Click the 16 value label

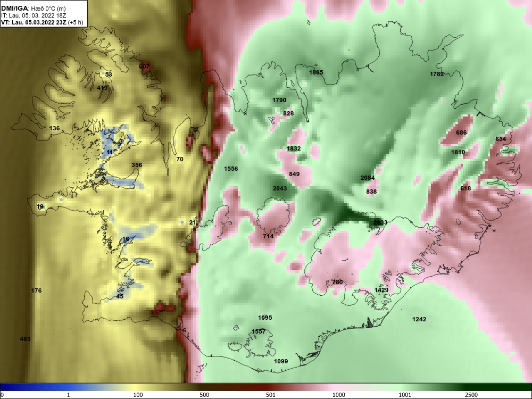126,239
